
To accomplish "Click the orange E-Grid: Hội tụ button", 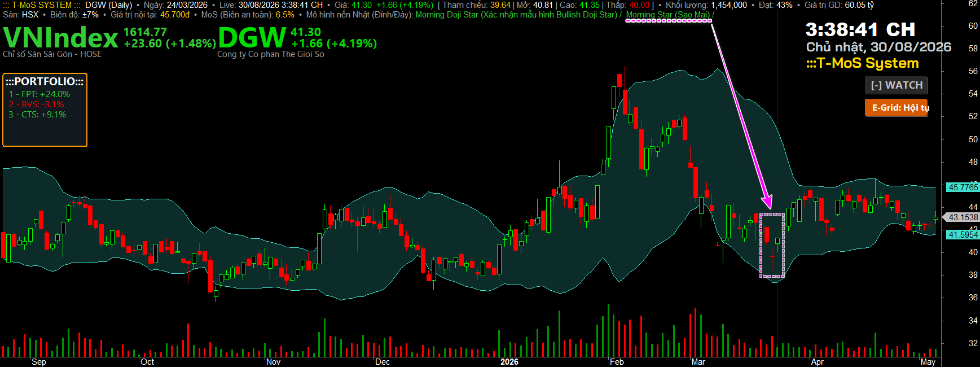I will [x=896, y=107].
